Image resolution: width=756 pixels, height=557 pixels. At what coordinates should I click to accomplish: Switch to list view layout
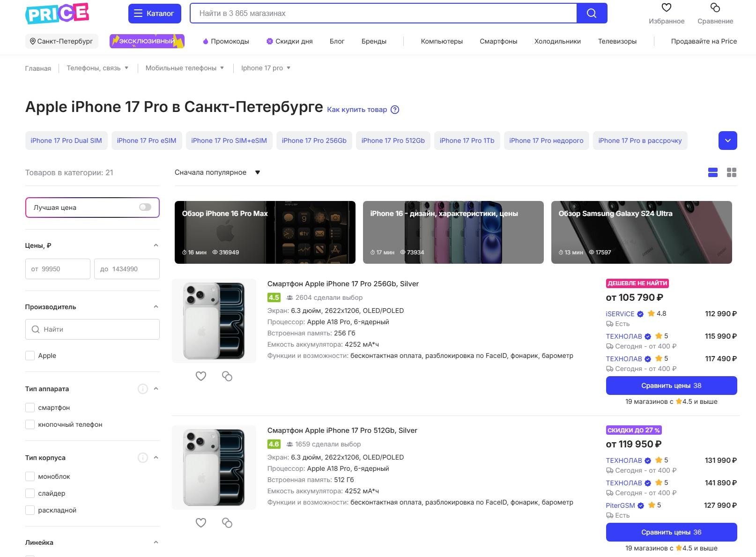pos(712,172)
